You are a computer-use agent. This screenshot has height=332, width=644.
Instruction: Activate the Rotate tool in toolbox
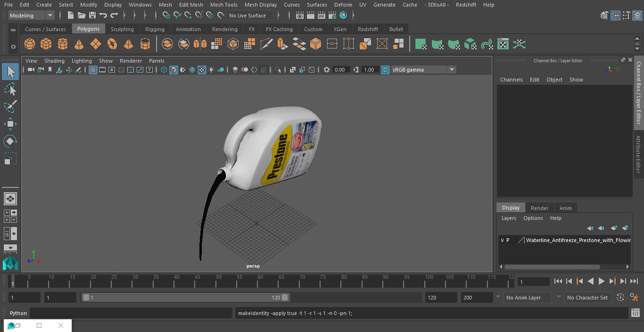(x=10, y=141)
